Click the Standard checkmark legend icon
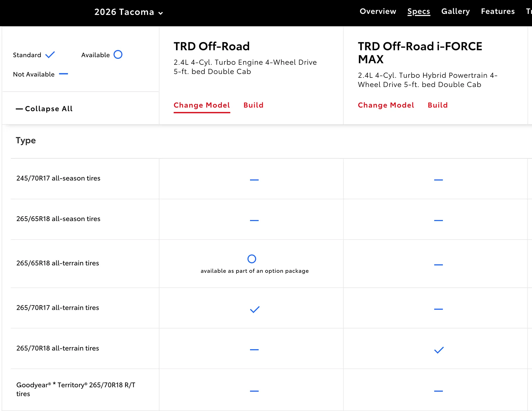Image resolution: width=532 pixels, height=411 pixels. (x=50, y=55)
